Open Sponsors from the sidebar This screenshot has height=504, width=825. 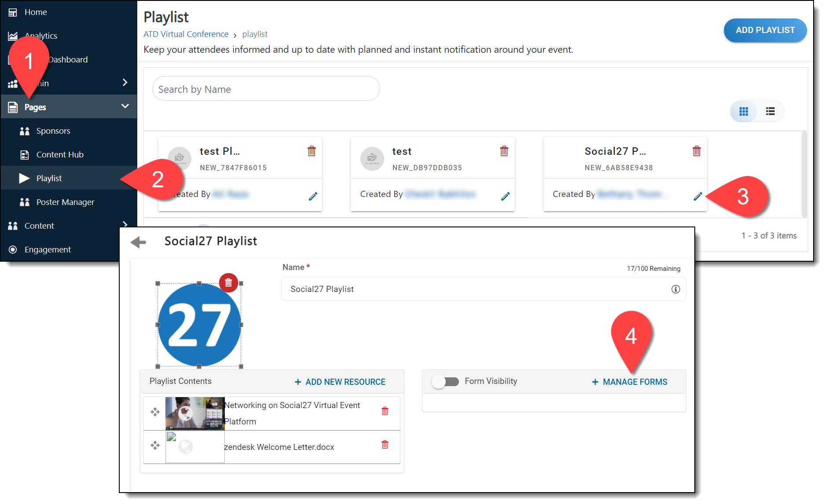coord(53,131)
